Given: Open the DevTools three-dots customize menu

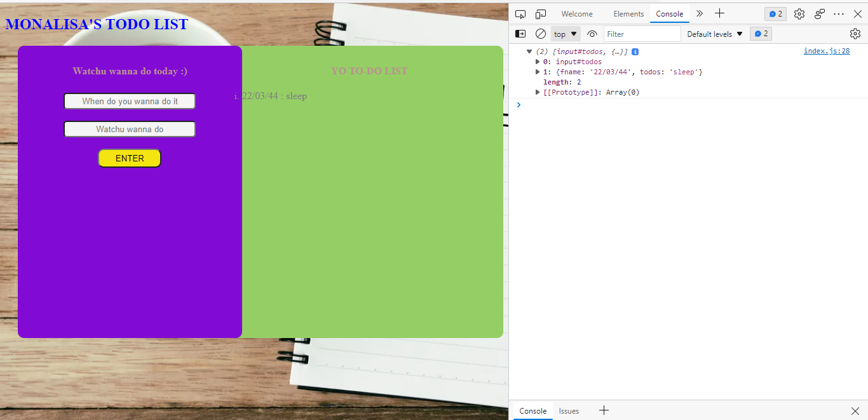Looking at the screenshot, I should pyautogui.click(x=839, y=14).
